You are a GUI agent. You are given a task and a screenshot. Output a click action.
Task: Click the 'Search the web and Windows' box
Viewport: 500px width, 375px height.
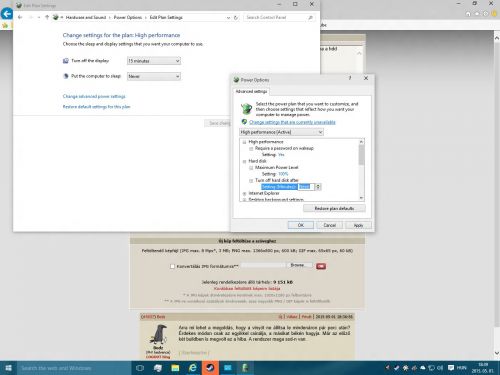pos(74,368)
